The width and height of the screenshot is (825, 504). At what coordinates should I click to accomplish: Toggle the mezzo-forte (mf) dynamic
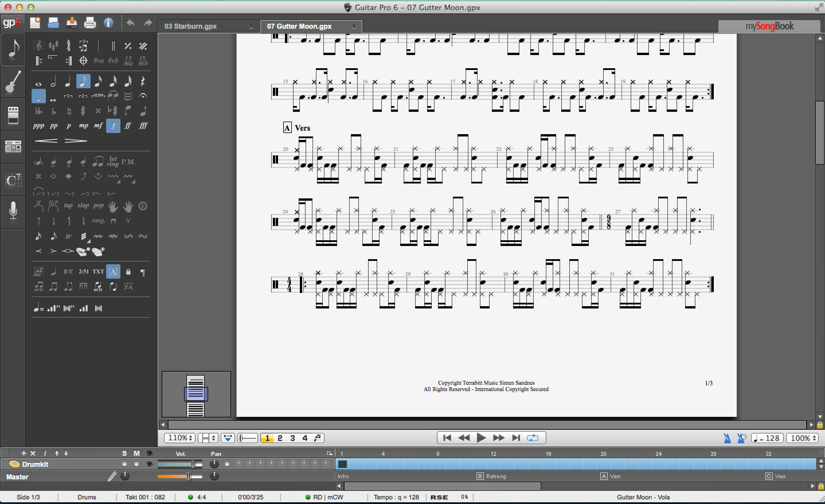(x=98, y=126)
